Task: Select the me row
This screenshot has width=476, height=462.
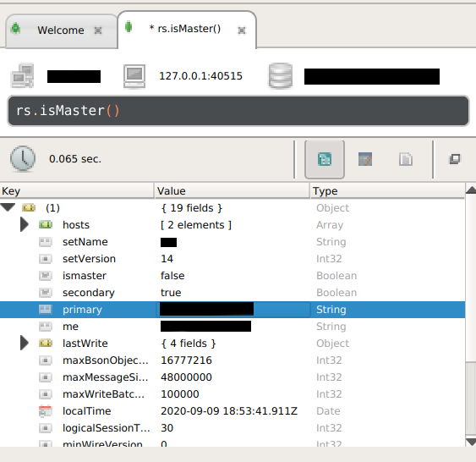Action: point(233,327)
